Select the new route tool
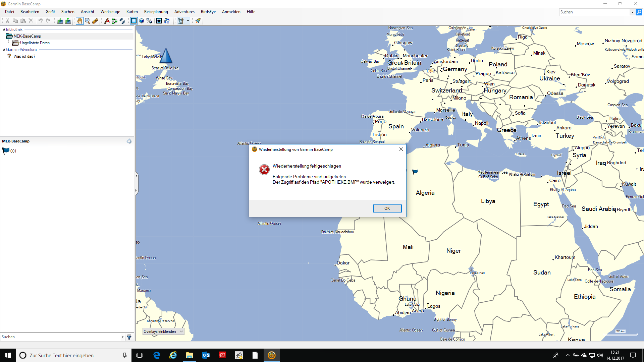This screenshot has width=644, height=362. tap(114, 21)
